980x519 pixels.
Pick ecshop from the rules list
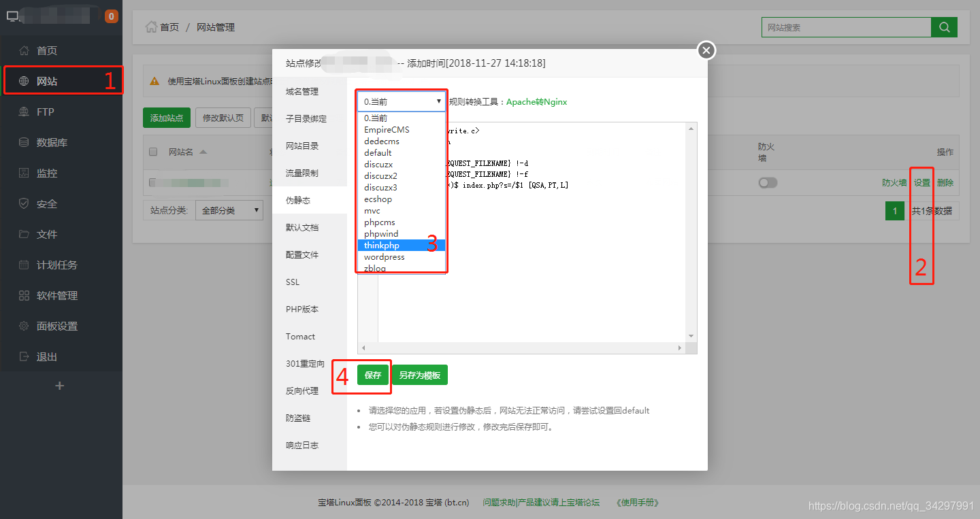[402, 199]
